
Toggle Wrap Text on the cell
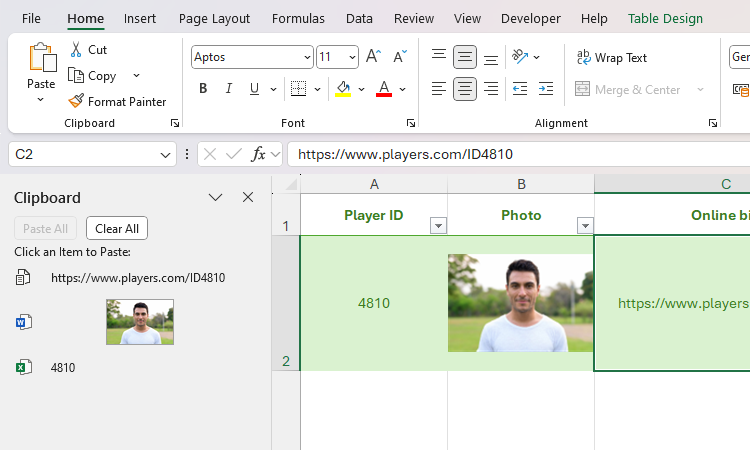point(611,58)
